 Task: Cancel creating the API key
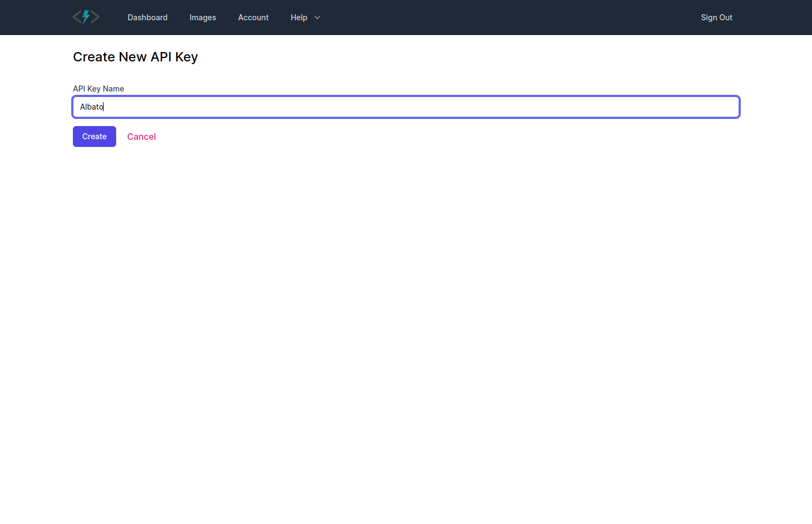(141, 136)
